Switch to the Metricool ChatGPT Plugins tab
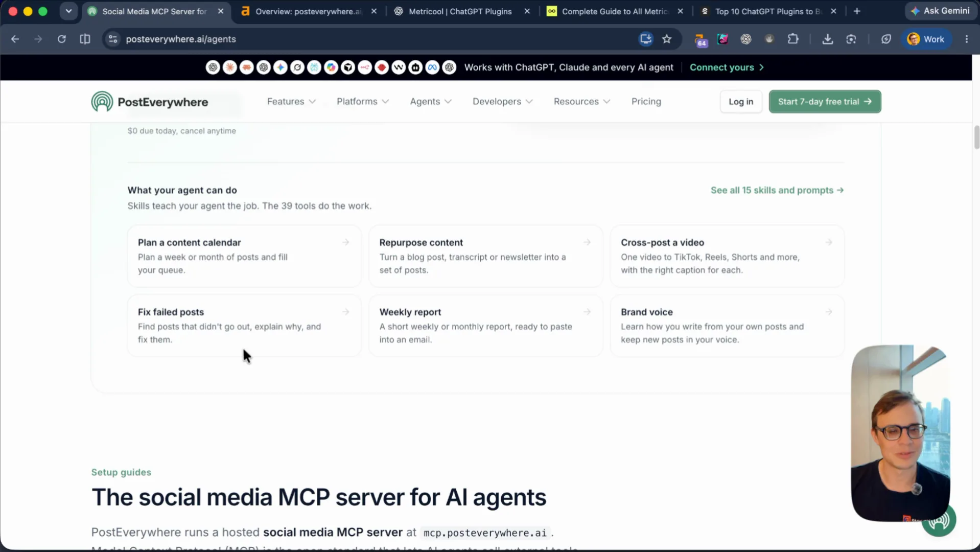This screenshot has height=552, width=980. tap(460, 11)
